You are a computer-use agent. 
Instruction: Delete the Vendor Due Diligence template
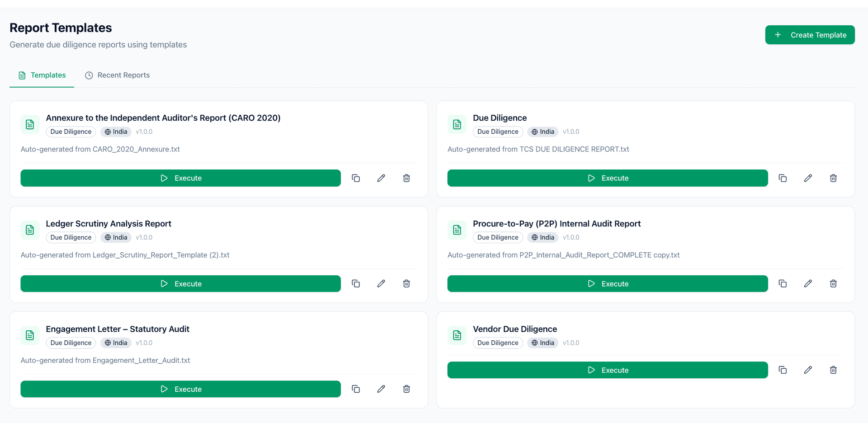click(833, 370)
